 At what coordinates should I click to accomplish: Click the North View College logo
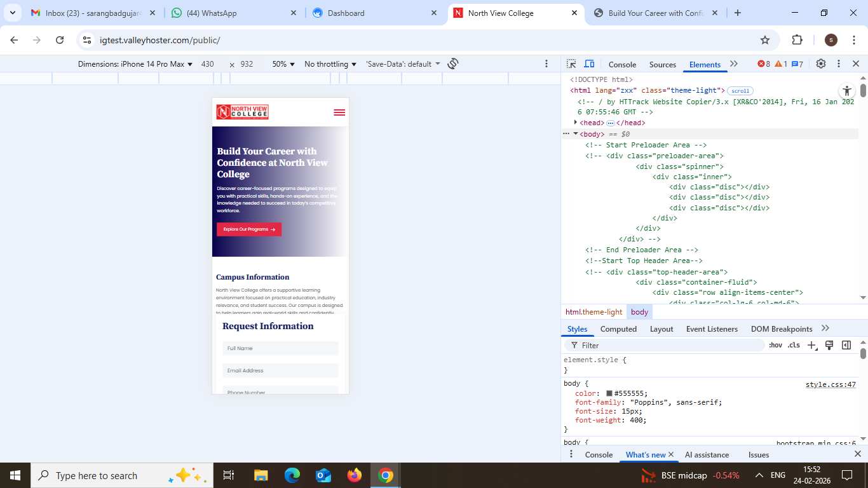click(x=243, y=112)
